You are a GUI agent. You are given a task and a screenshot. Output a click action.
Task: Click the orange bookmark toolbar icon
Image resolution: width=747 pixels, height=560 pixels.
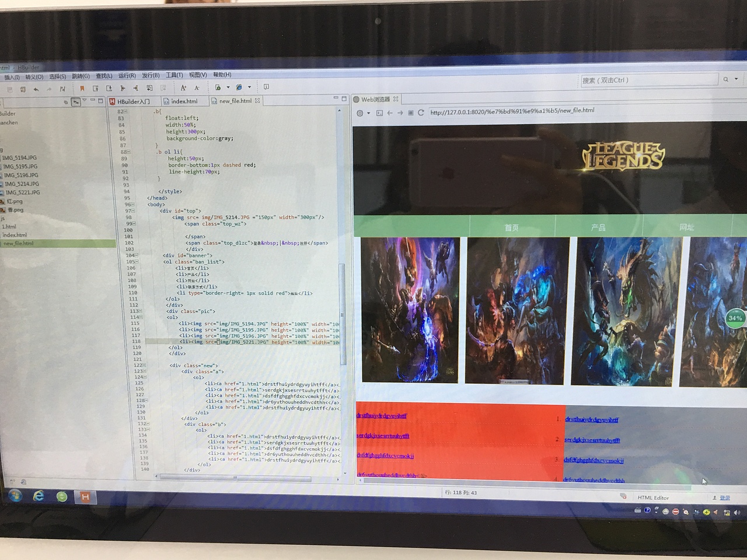click(x=82, y=89)
